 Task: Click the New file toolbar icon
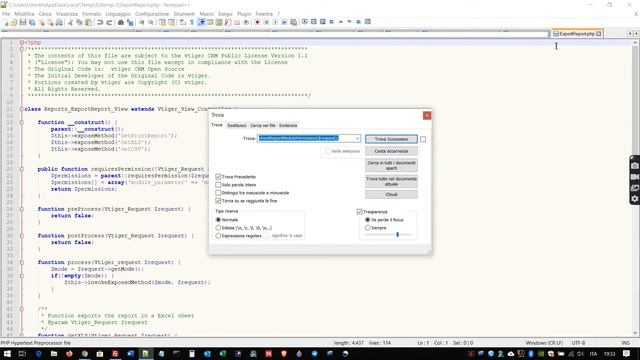click(6, 22)
